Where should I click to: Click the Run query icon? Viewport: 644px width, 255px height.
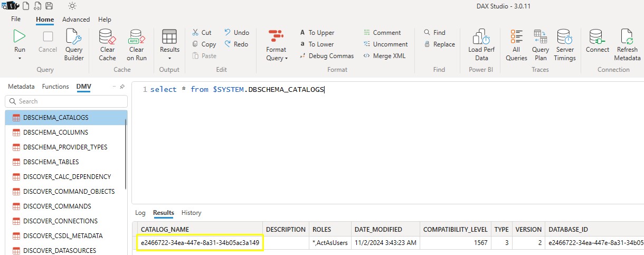coord(20,37)
